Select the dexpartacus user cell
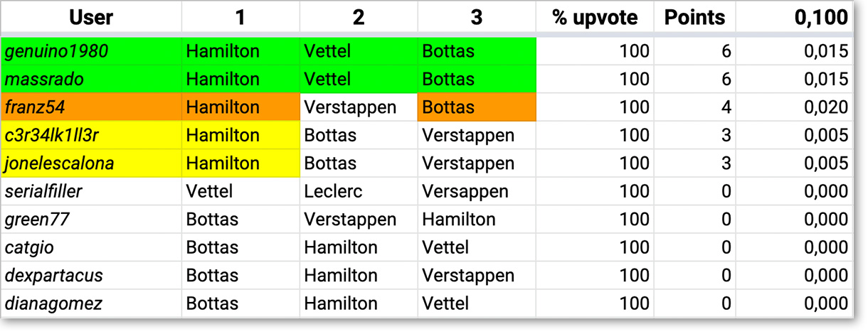This screenshot has width=868, height=334. coord(91,276)
